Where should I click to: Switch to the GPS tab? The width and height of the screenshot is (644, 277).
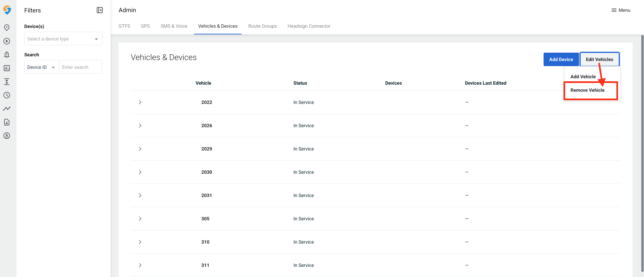pyautogui.click(x=145, y=26)
